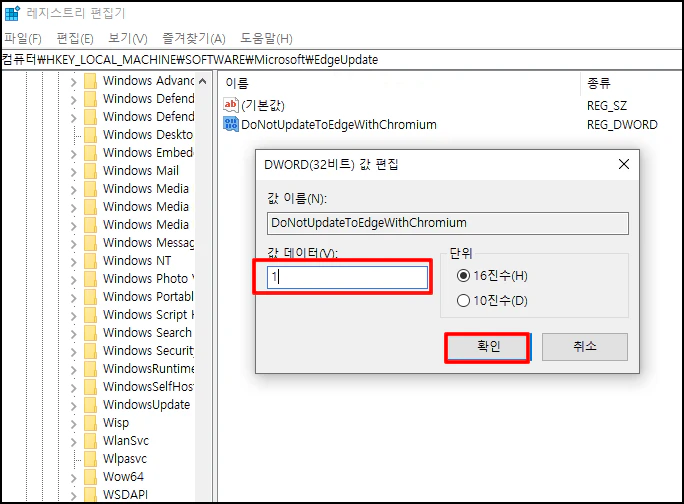Screen dimensions: 684x504
Task: Click the registry path address bar
Action: click(342, 60)
